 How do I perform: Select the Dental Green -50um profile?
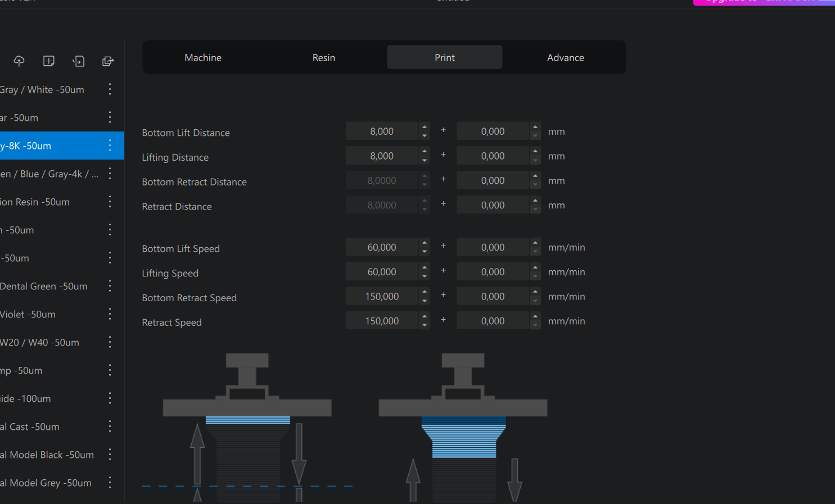click(x=62, y=286)
